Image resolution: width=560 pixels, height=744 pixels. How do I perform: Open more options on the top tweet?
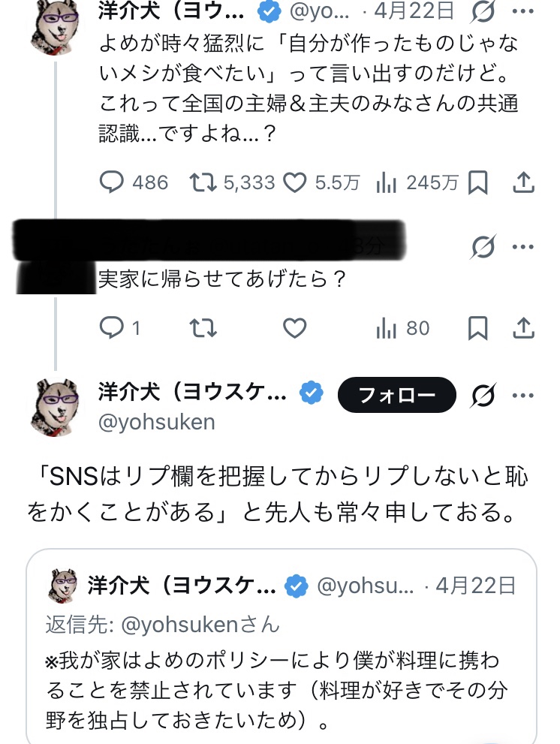523,12
